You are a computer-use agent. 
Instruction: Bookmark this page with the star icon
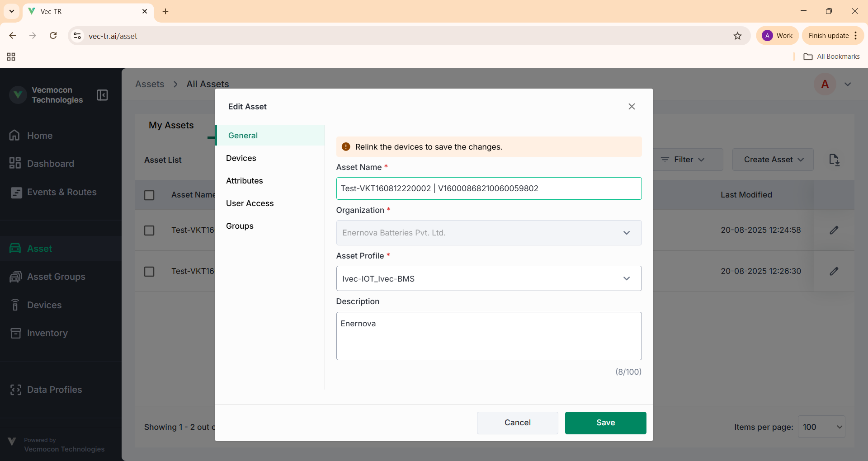pyautogui.click(x=737, y=36)
